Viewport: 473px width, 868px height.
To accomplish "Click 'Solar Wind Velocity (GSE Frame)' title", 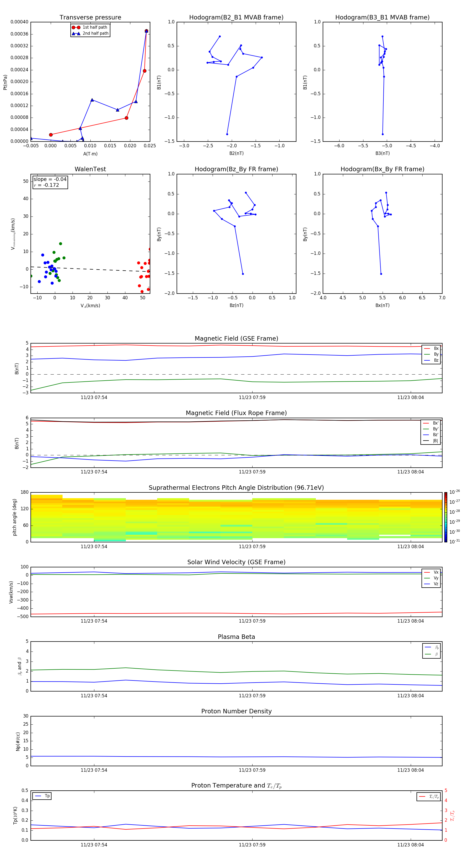I will coord(236,562).
